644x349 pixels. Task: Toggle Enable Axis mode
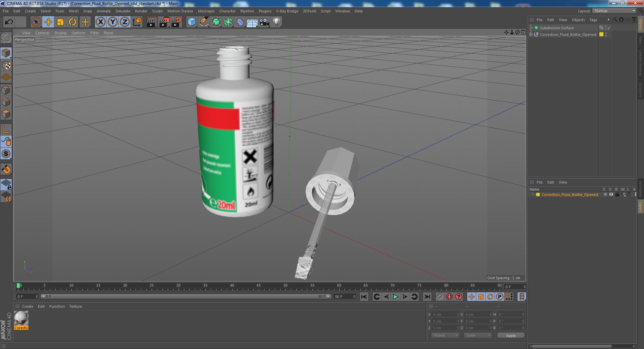pyautogui.click(x=6, y=130)
